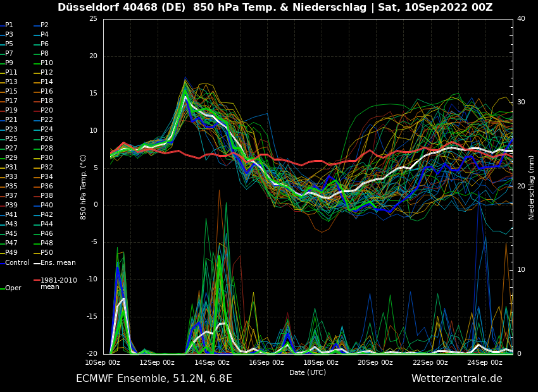Click the 24Sep 00z date tick label
538x392 pixels.
coord(485,363)
